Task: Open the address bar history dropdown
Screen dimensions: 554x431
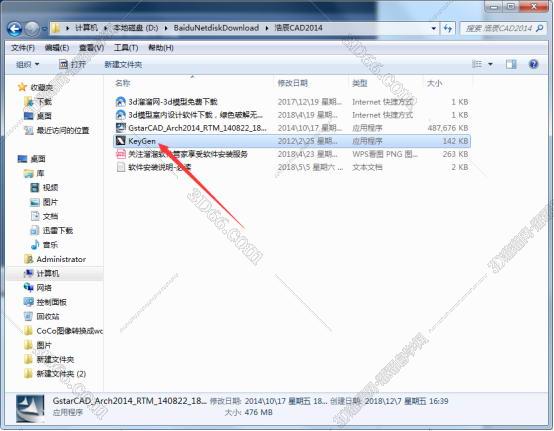Action: click(434, 28)
